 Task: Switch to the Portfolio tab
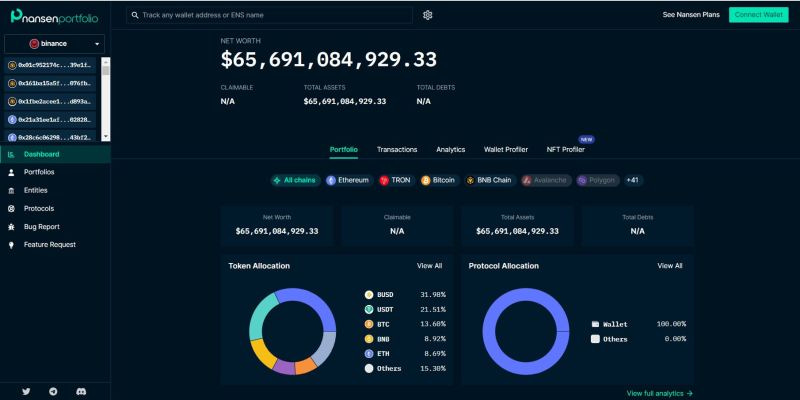pyautogui.click(x=344, y=149)
